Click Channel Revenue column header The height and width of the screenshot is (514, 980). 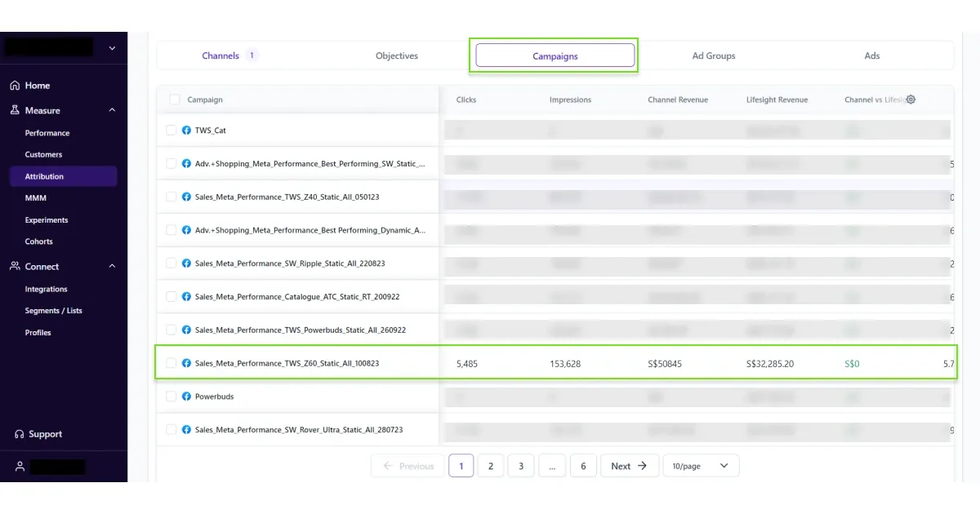coord(678,100)
